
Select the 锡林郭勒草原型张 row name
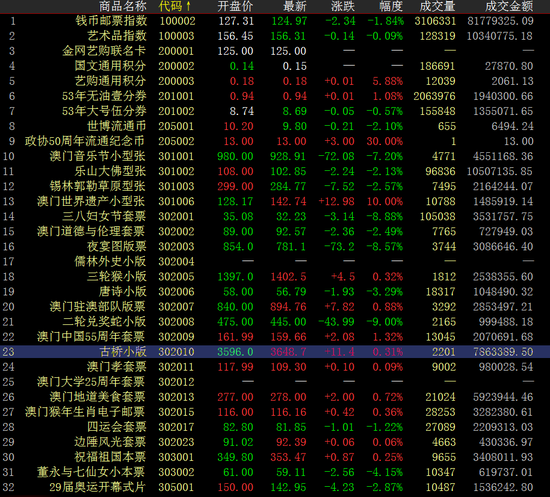click(98, 187)
